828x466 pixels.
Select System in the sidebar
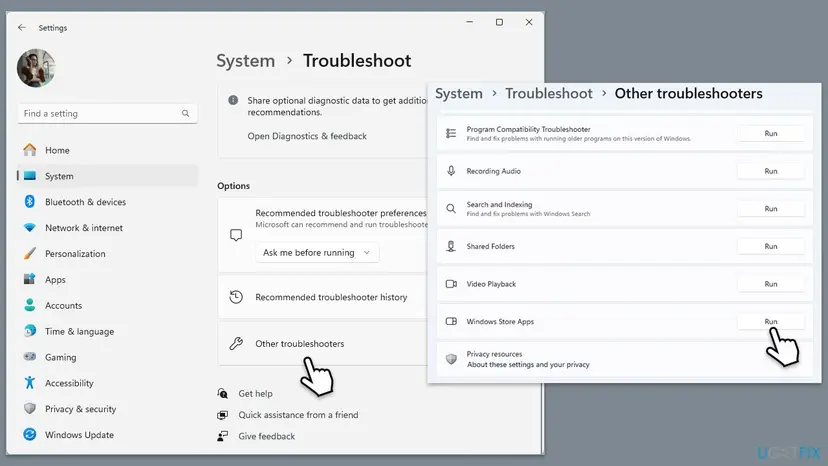pos(108,176)
